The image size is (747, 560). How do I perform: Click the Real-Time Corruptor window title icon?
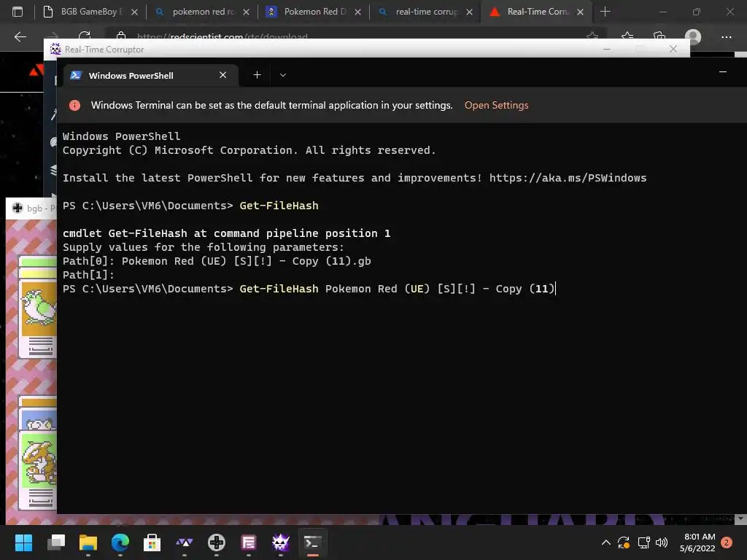(x=55, y=49)
